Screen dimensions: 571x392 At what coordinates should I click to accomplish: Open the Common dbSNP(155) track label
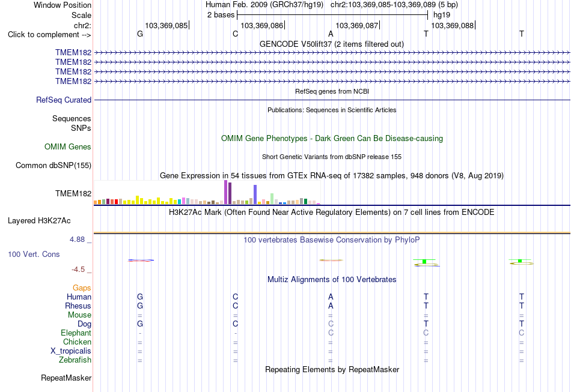(53, 166)
